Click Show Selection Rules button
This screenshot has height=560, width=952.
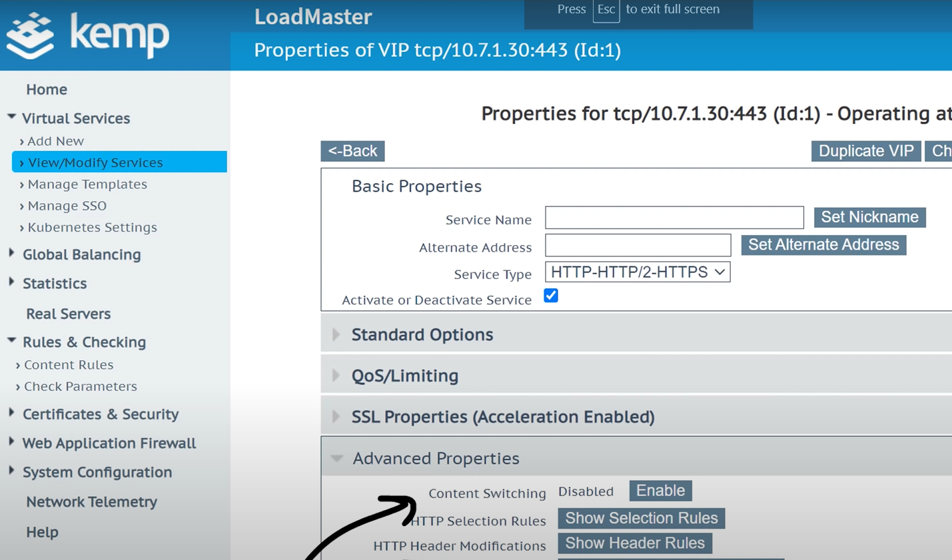coord(641,518)
